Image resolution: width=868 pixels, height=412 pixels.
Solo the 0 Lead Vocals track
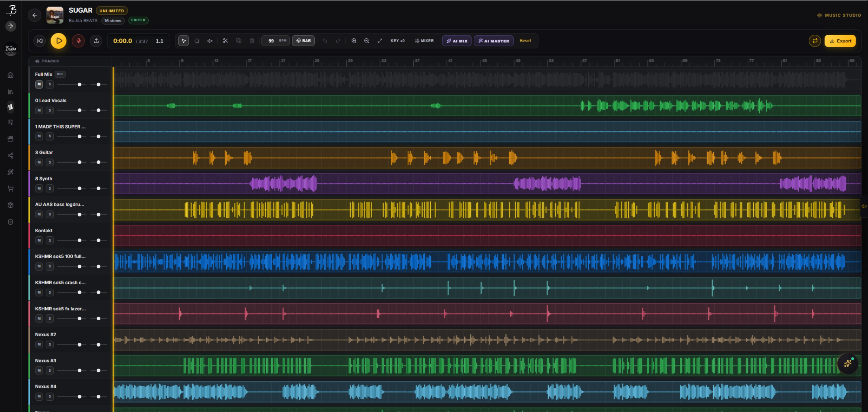tap(50, 110)
